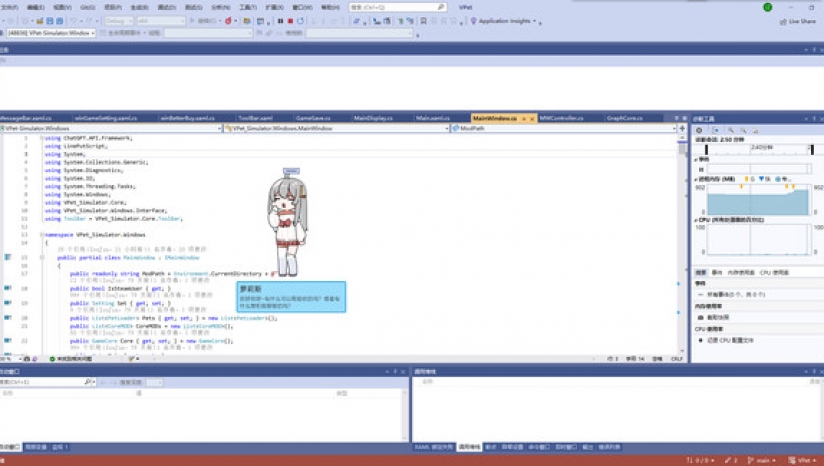Image resolution: width=824 pixels, height=466 pixels.
Task: Open the Debug configuration dropdown
Action: click(x=118, y=20)
